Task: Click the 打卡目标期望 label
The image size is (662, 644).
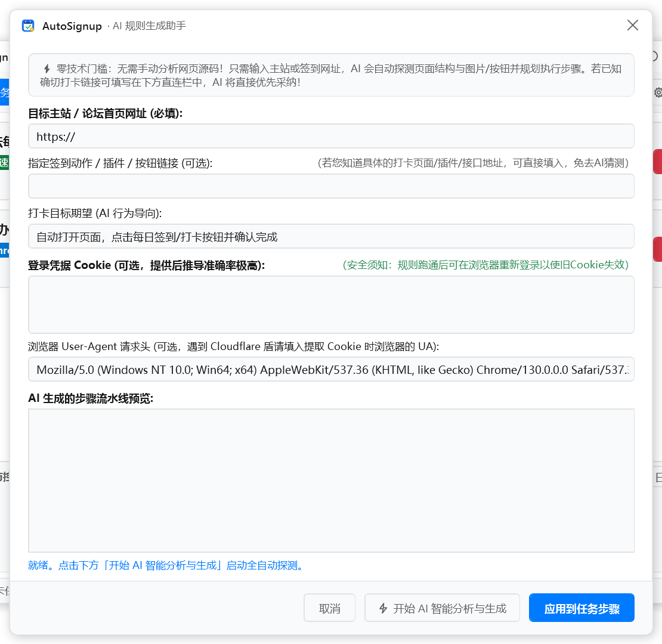Action: click(x=95, y=213)
